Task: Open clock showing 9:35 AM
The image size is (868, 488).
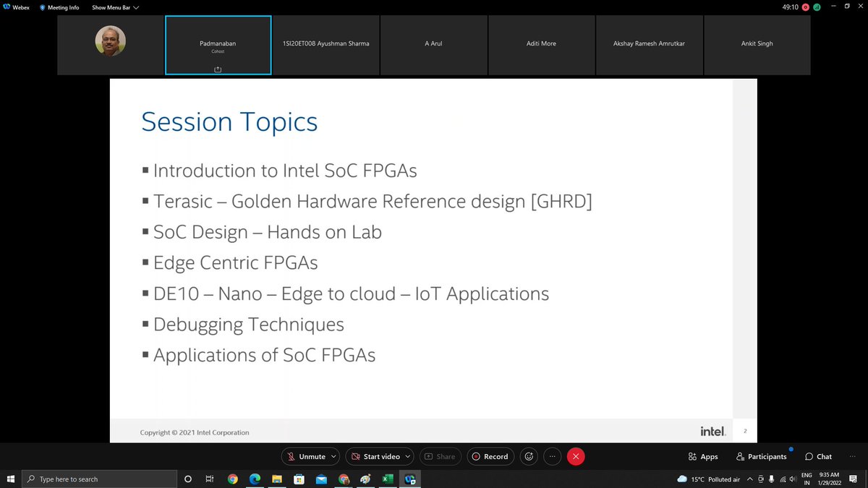Action: tap(829, 479)
